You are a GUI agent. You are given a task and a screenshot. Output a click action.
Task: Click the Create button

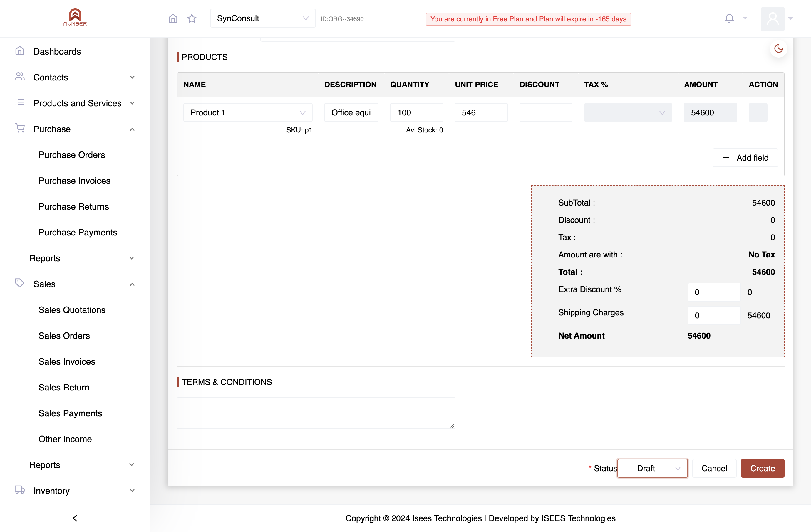coord(762,468)
